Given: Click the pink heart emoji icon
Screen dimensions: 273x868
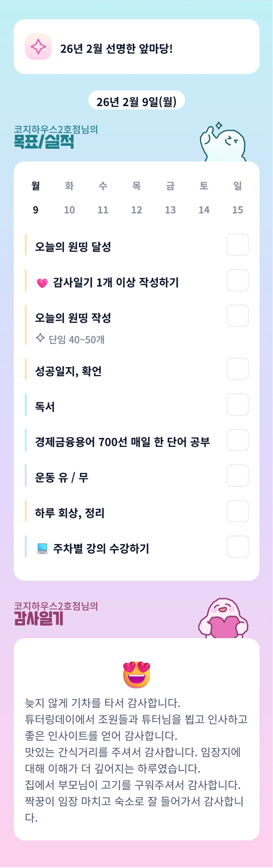Looking at the screenshot, I should point(42,283).
